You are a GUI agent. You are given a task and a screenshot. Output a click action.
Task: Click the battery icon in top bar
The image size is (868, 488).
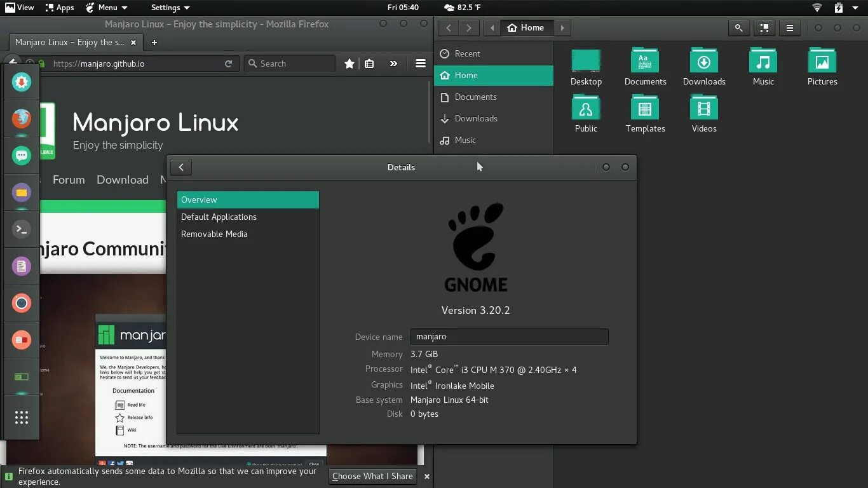(839, 8)
